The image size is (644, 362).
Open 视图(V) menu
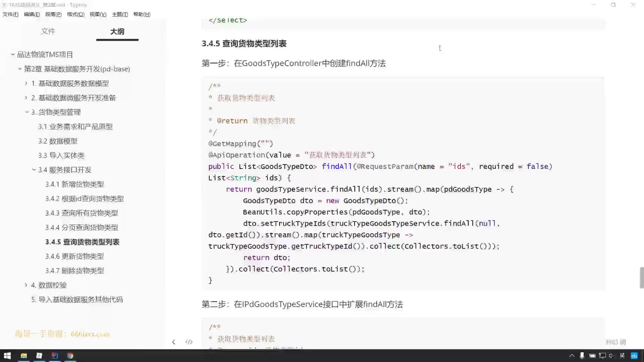tap(98, 14)
